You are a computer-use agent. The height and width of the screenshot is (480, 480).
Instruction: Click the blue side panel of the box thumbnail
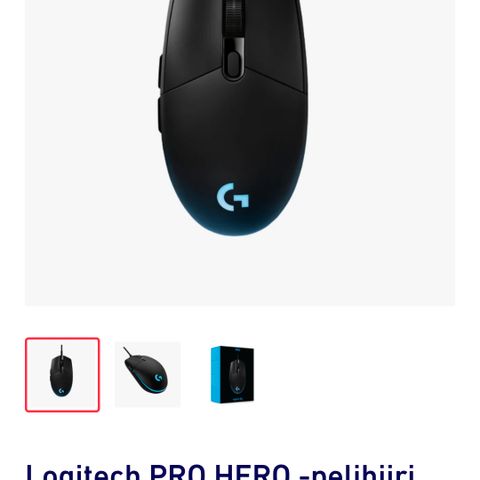[x=216, y=374]
